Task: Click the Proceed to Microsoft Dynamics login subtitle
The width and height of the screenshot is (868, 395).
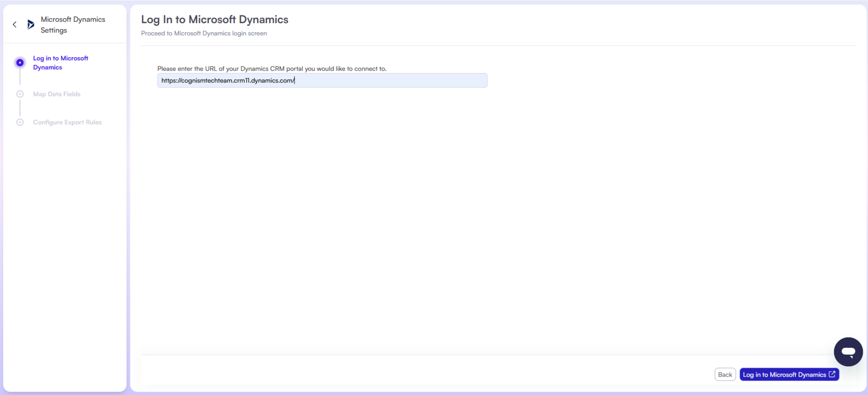Action: 203,33
